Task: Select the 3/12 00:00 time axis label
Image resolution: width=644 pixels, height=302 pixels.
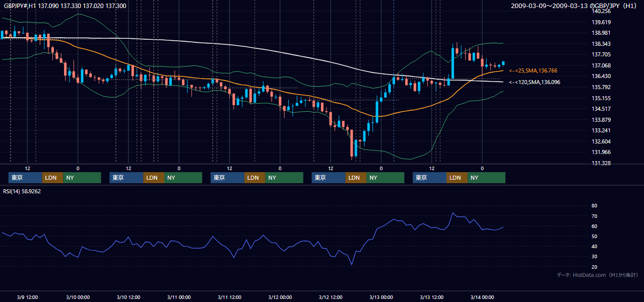Action: point(280,297)
